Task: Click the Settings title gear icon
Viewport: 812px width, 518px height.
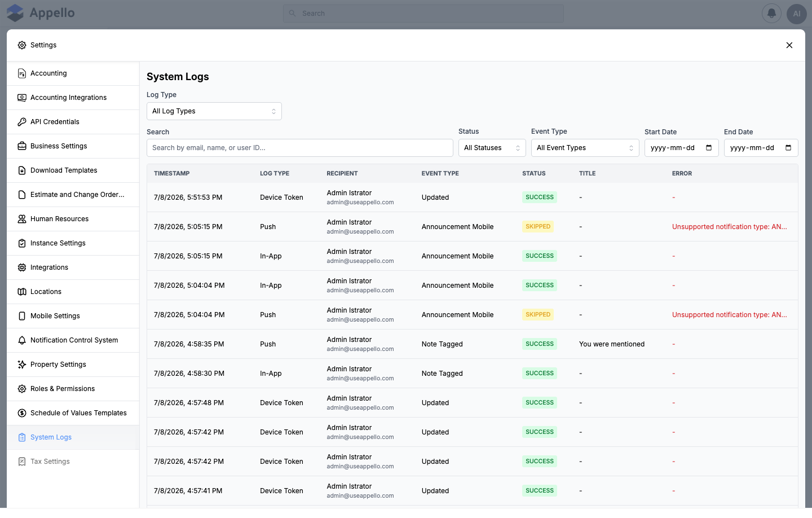Action: [22, 45]
